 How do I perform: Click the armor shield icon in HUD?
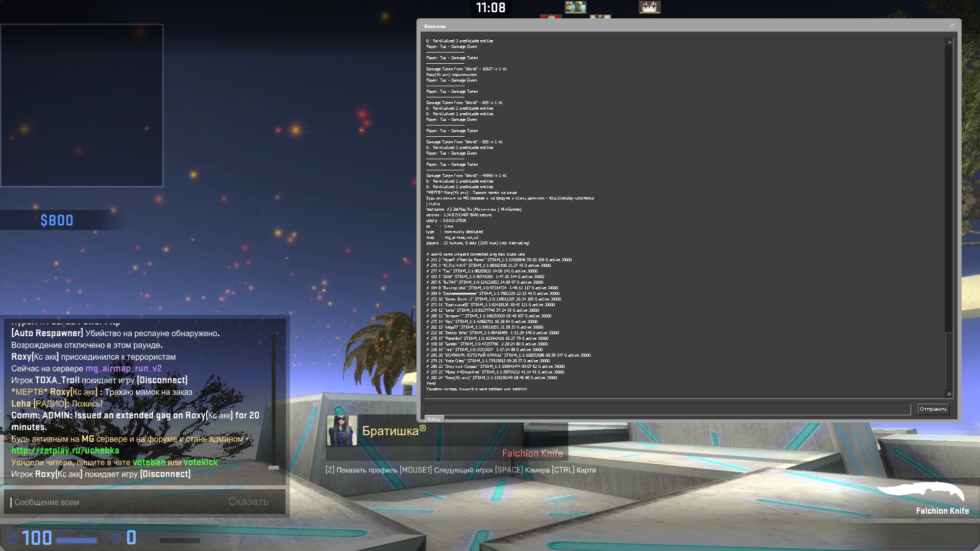pyautogui.click(x=116, y=538)
